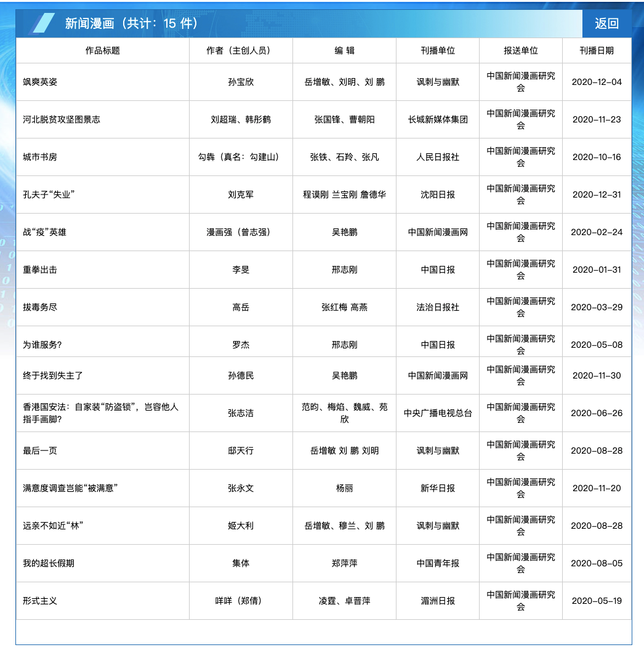Click editor cell 程谟刚 兰宝刚 詹德华
The width and height of the screenshot is (644, 650).
344,195
